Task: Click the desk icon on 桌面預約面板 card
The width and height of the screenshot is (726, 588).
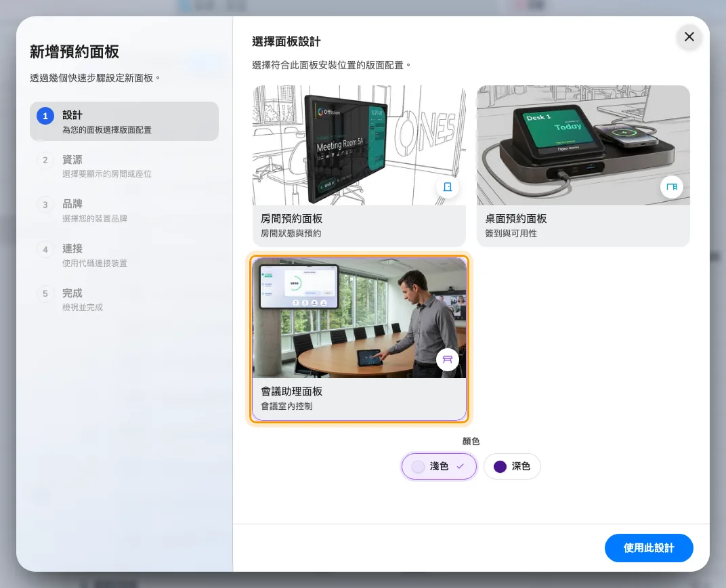Action: coord(671,186)
